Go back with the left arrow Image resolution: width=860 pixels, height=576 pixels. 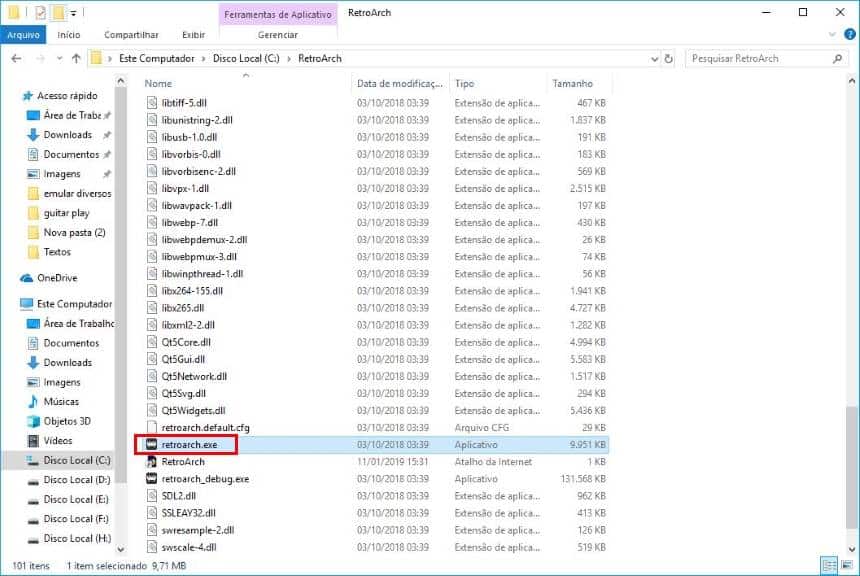click(x=16, y=58)
